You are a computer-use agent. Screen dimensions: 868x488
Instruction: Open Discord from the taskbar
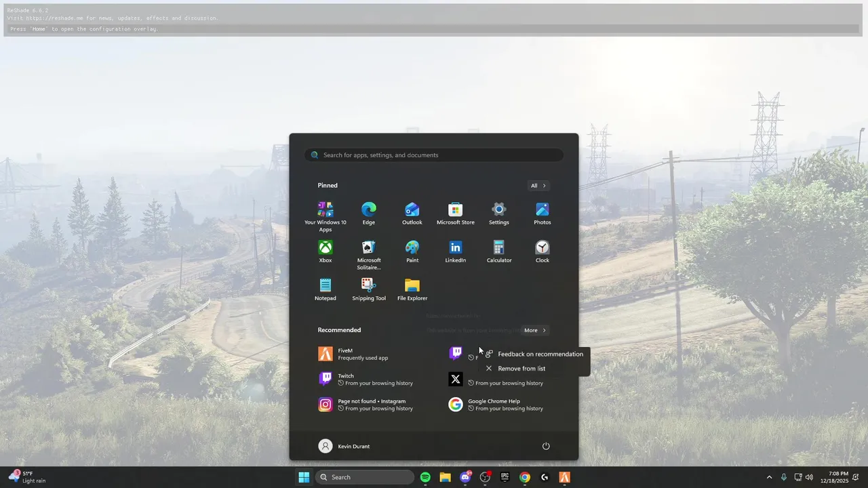click(465, 477)
